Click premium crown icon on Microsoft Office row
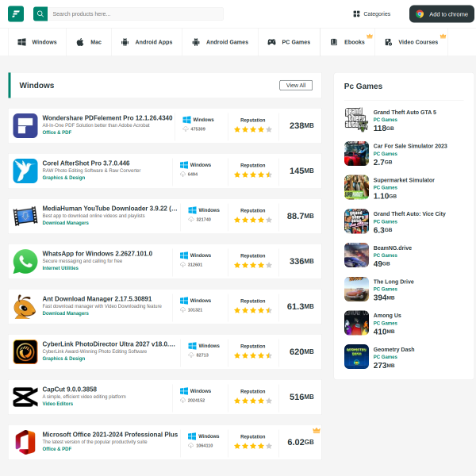The image size is (476, 476). click(x=317, y=431)
